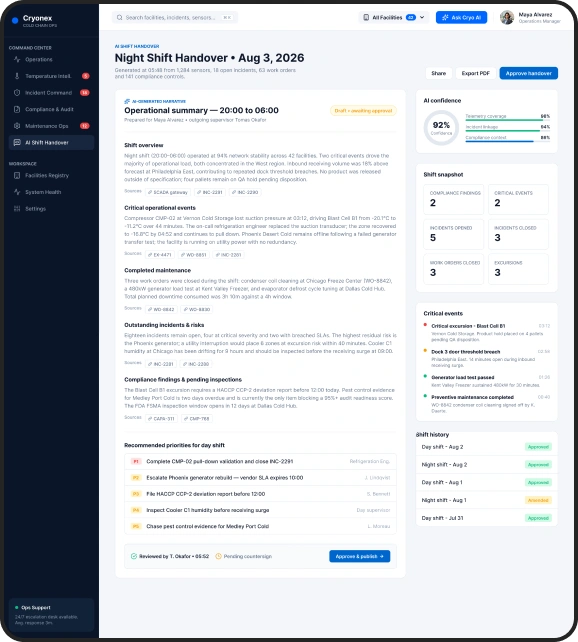Image resolution: width=578 pixels, height=642 pixels.
Task: Select 'Dock 3 door threshold breach' event
Action: (487, 358)
